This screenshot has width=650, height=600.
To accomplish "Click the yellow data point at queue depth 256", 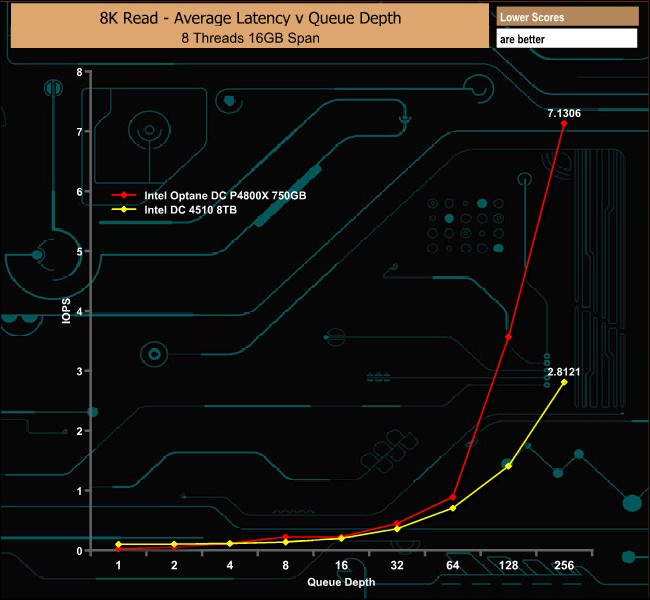I will click(564, 382).
